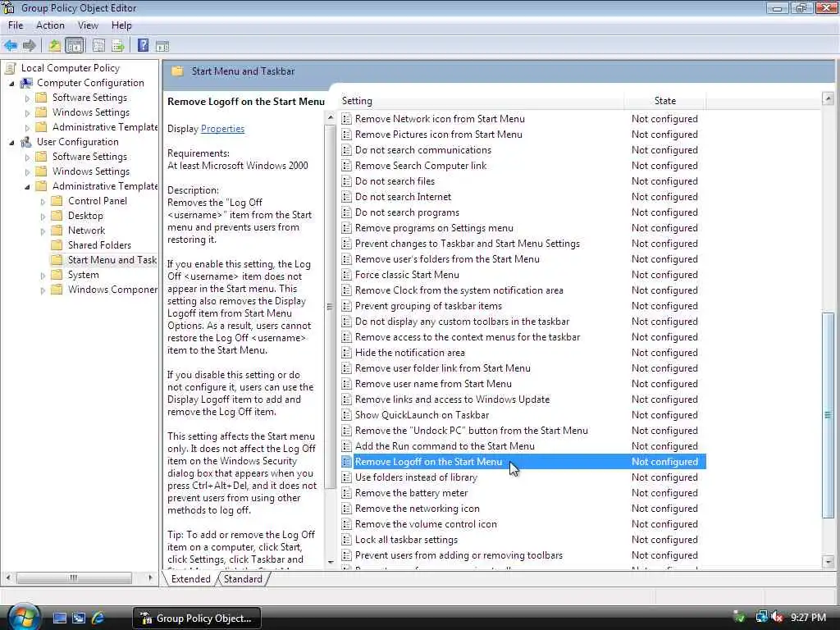Image resolution: width=840 pixels, height=630 pixels.
Task: Toggle Show/Hide Console Tree toolbar button
Action: [x=75, y=46]
